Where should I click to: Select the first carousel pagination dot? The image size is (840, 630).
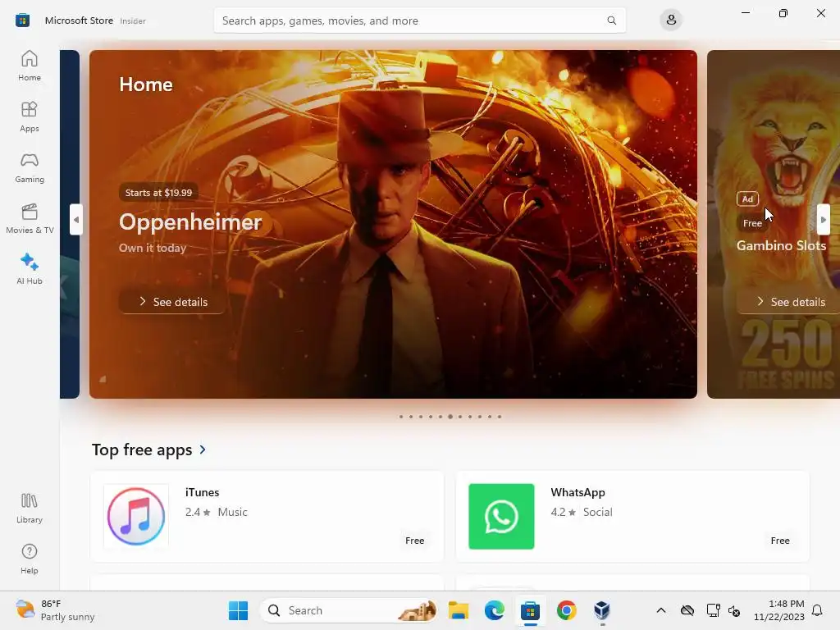400,416
